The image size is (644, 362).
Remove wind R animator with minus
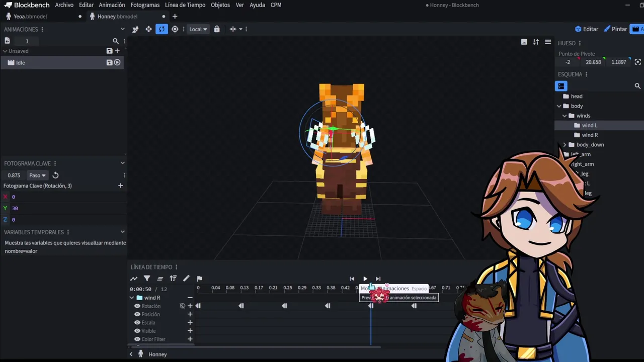point(190,298)
